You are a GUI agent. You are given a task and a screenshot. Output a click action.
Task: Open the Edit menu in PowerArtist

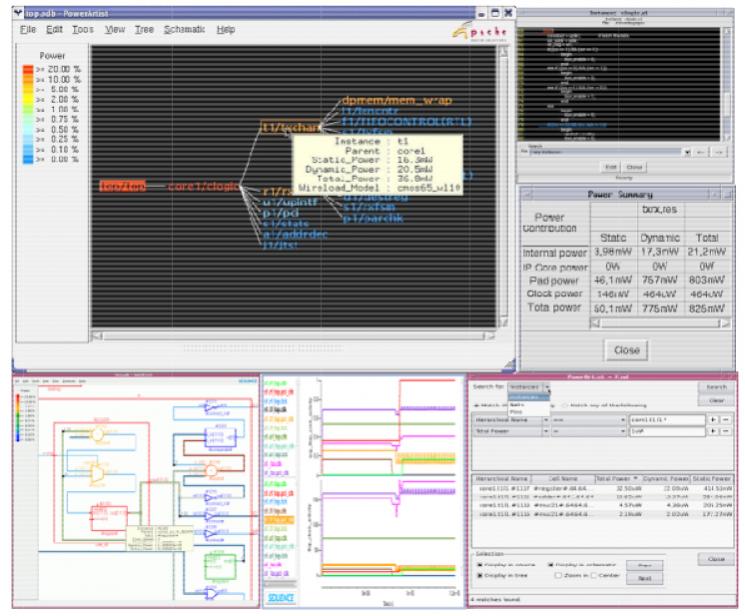54,29
